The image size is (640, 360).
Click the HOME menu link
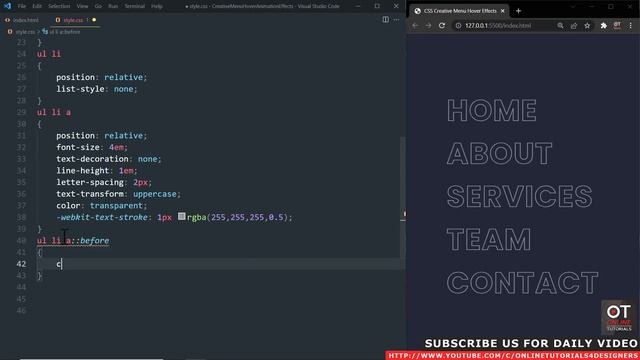492,111
